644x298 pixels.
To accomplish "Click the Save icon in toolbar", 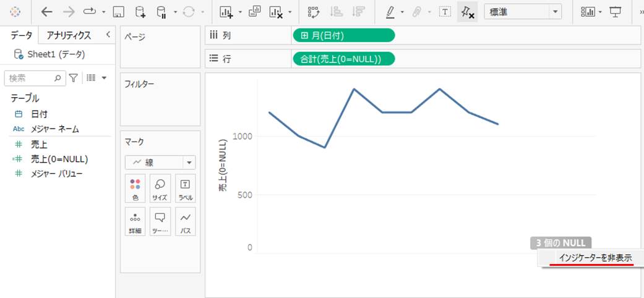I will [119, 12].
